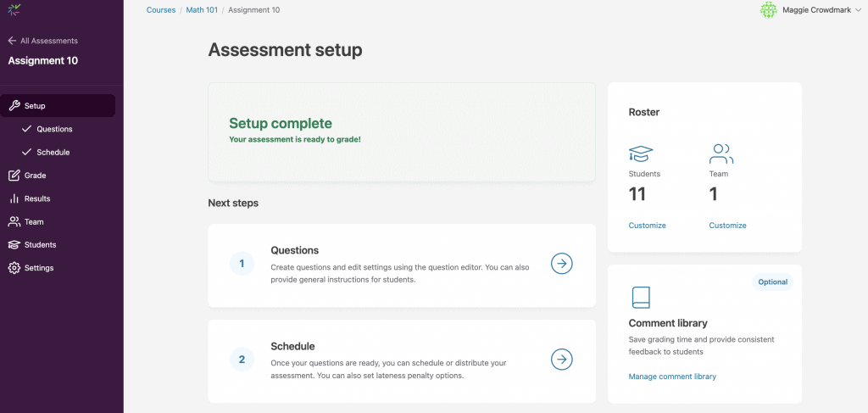Click Customize link under Students
This screenshot has height=413, width=868.
pyautogui.click(x=647, y=226)
